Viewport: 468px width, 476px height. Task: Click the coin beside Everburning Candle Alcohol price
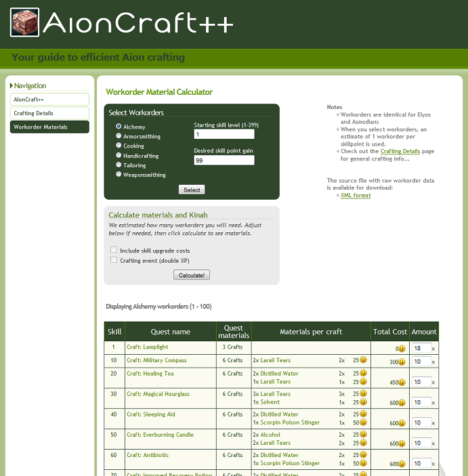[363, 434]
